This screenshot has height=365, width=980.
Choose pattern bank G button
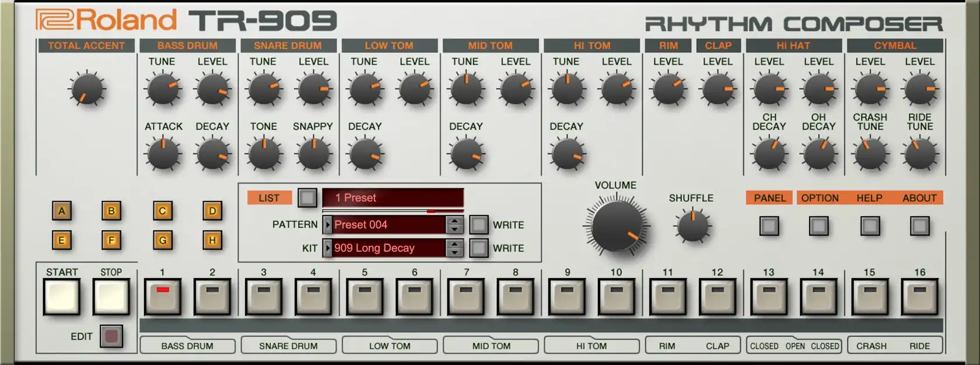pos(163,240)
